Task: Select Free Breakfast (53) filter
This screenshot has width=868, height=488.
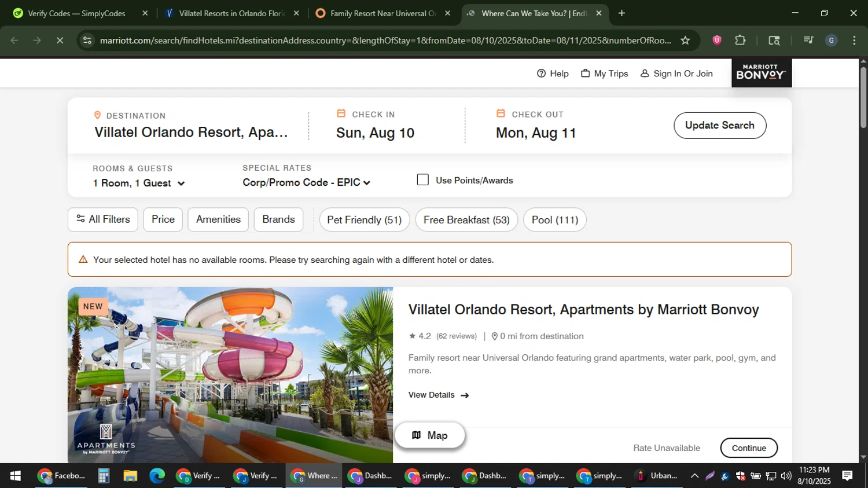Action: coord(466,219)
